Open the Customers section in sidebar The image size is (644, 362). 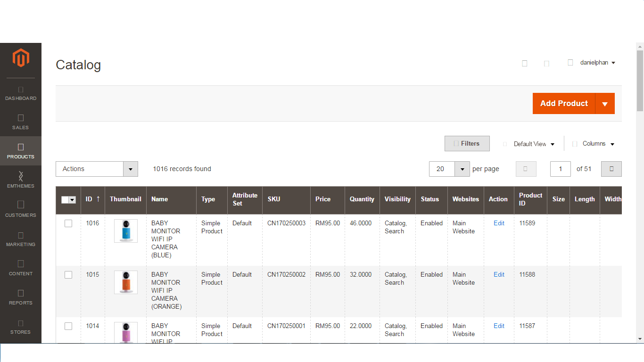click(21, 210)
